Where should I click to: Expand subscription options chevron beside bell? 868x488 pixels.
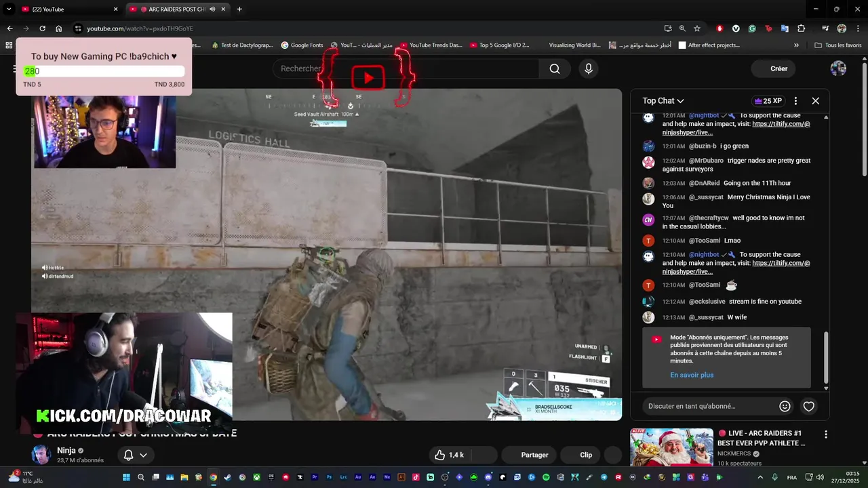(144, 455)
